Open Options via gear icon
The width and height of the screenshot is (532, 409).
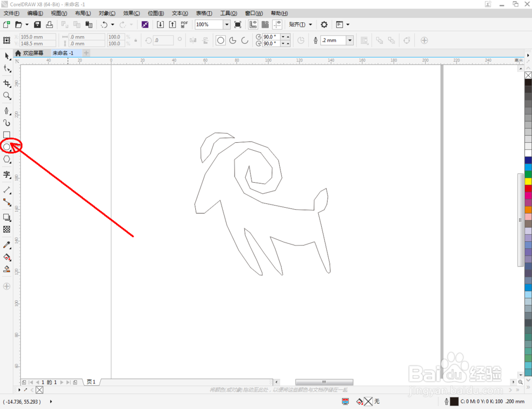tap(325, 24)
